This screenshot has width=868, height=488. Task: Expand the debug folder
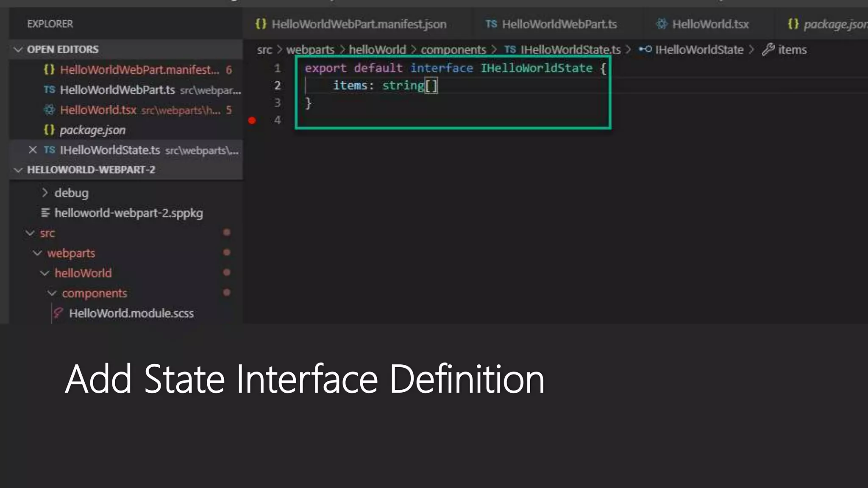click(45, 193)
